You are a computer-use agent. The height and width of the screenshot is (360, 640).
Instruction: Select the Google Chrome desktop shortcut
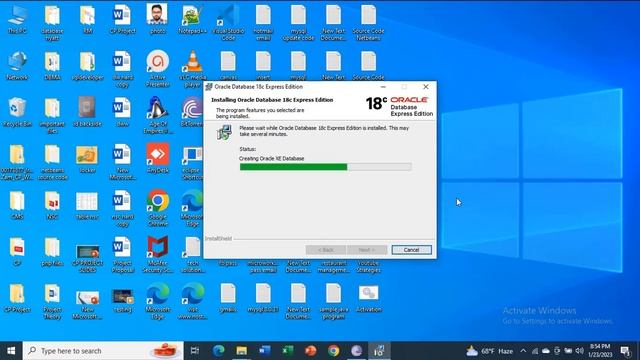(158, 209)
